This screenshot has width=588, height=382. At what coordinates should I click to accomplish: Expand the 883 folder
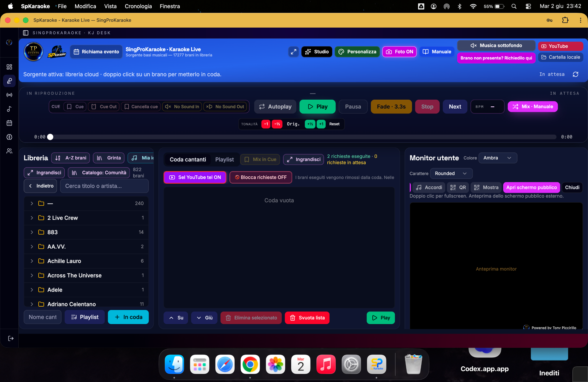(x=86, y=232)
